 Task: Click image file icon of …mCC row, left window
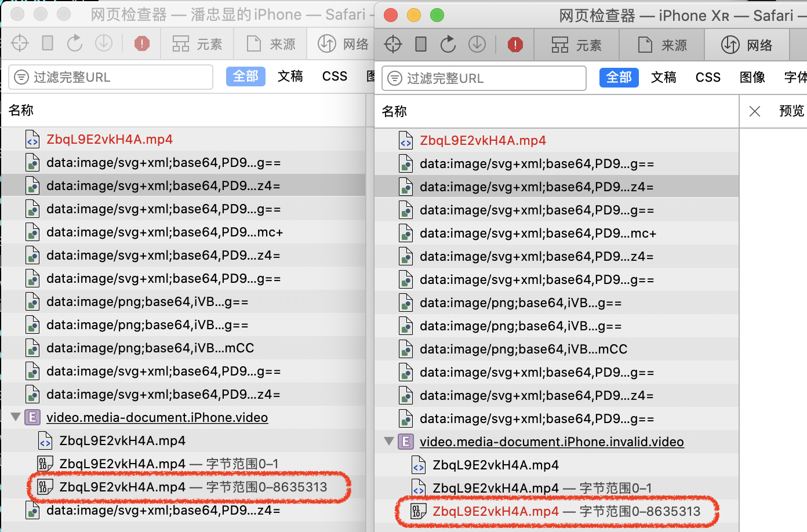[32, 348]
